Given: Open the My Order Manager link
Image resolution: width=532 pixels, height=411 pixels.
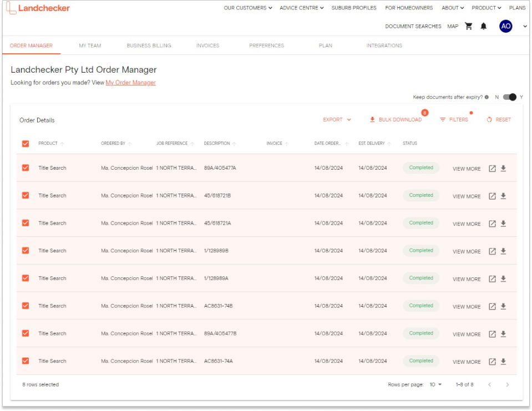Looking at the screenshot, I should tap(130, 83).
